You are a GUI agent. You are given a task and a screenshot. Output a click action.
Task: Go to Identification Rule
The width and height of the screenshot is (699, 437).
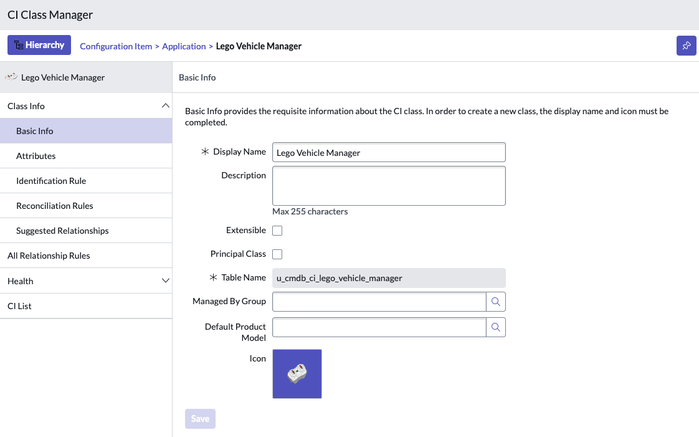coord(86,181)
